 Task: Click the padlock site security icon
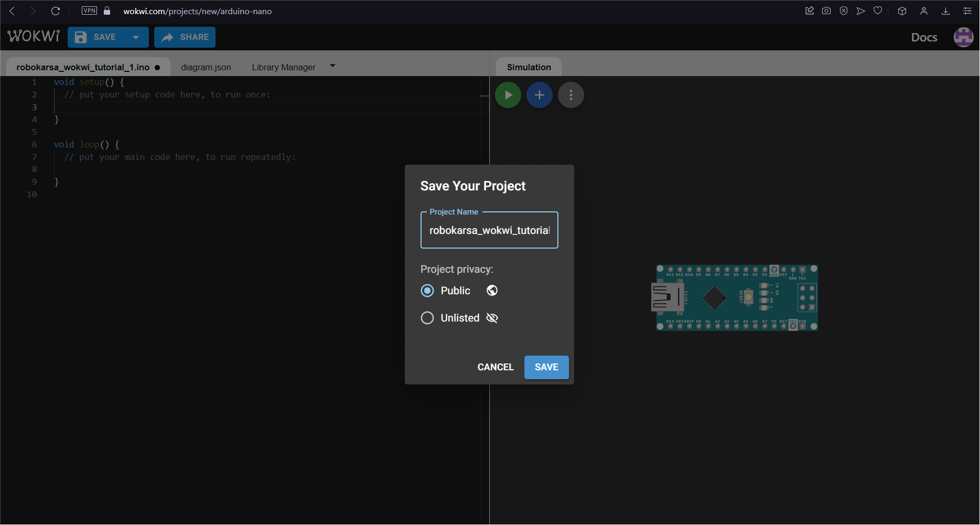[107, 10]
